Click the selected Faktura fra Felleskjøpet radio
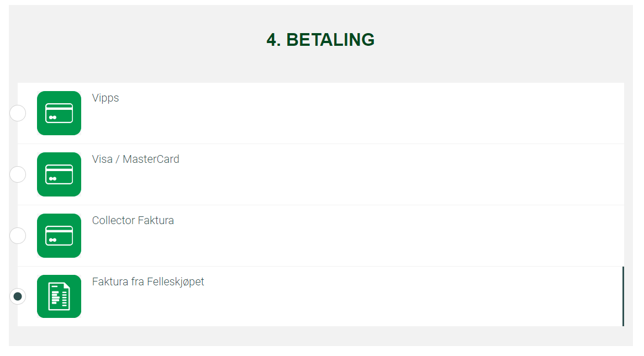Viewport: 644px width, 356px height. coord(18,296)
